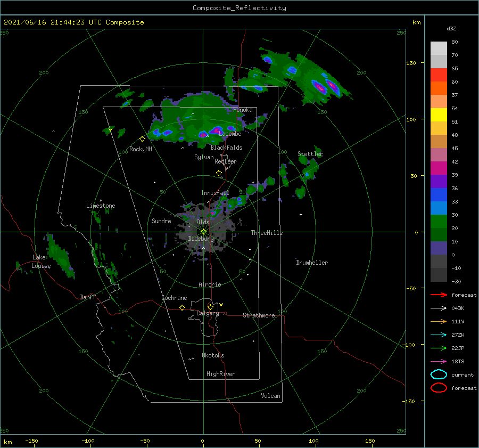Click the magenta storm core just west of Lacombe
Viewport: 479px width, 448px height.
tap(216, 130)
